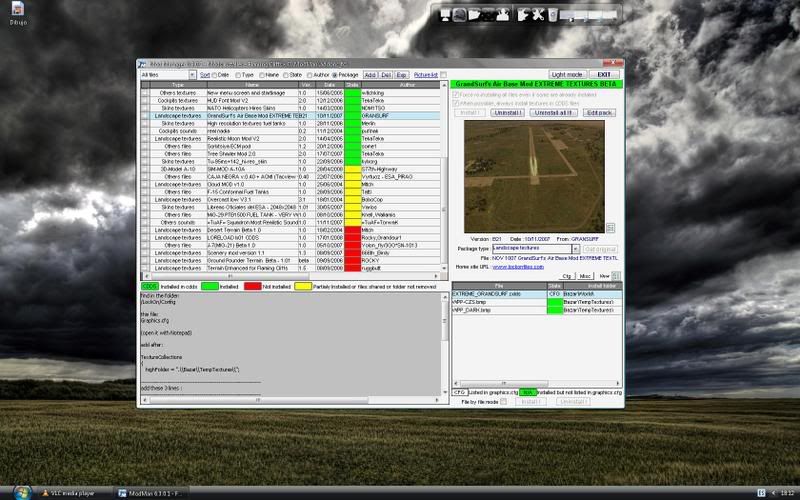Open the All files filter dropdown

192,75
